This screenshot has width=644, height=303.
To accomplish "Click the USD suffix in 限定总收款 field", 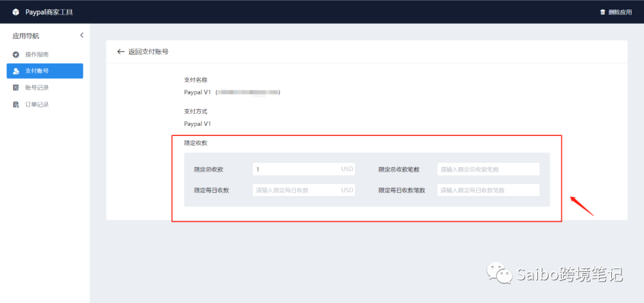I will click(347, 169).
